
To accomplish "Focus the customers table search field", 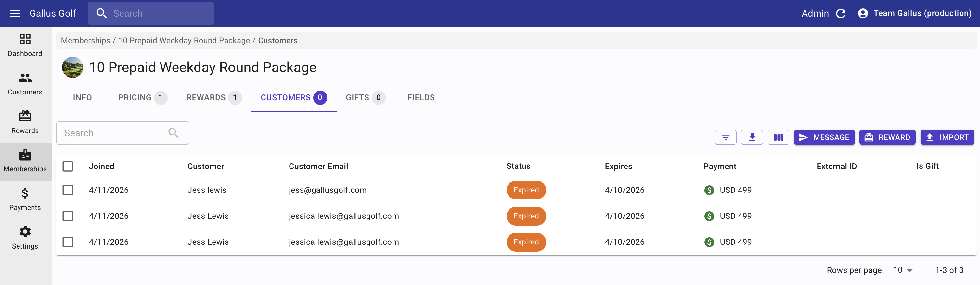I will pos(114,133).
